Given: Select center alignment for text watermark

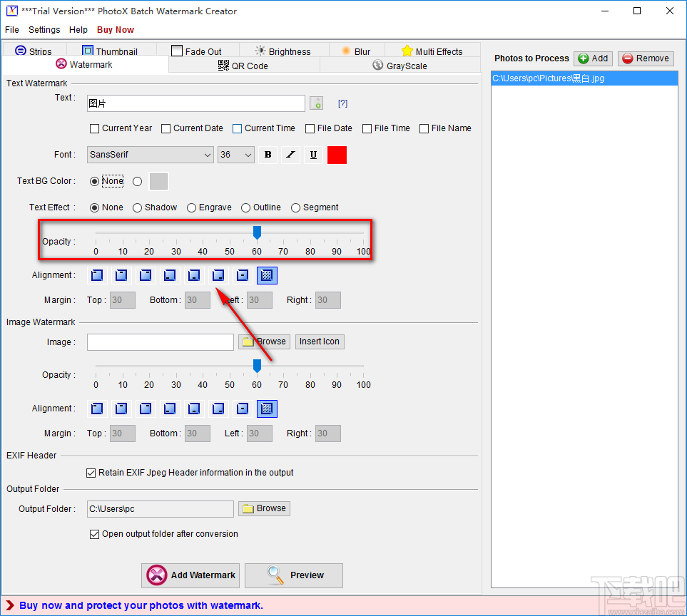Looking at the screenshot, I should 243,275.
